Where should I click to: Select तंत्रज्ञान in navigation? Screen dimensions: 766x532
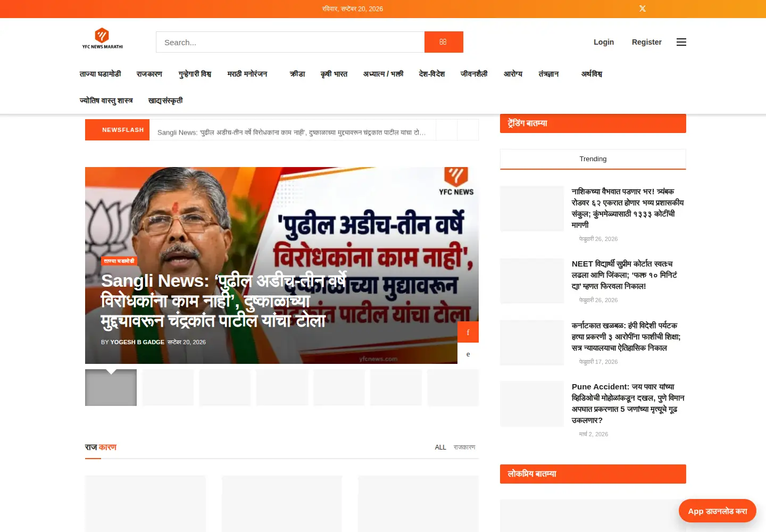[x=549, y=74]
